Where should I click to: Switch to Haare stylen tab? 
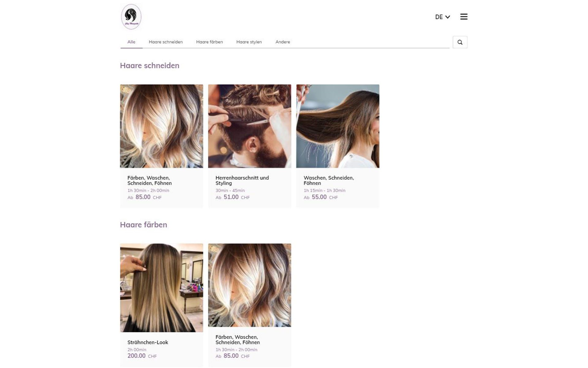(249, 42)
